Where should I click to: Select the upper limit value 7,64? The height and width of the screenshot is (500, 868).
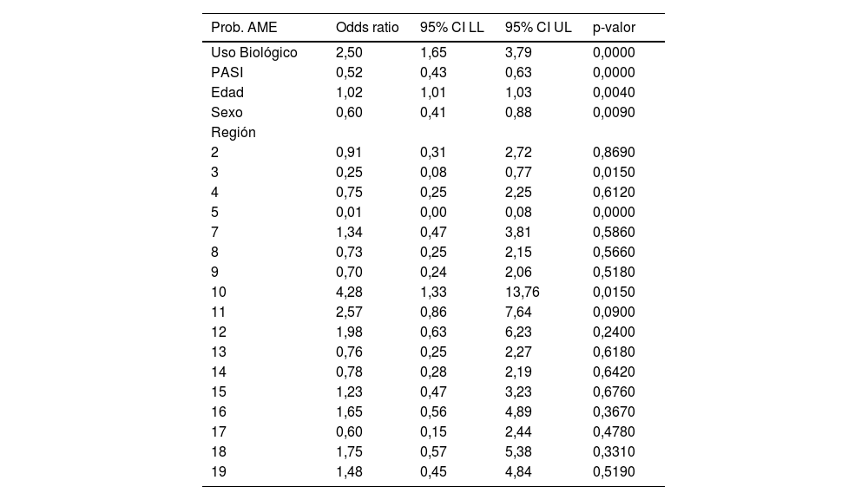(518, 312)
